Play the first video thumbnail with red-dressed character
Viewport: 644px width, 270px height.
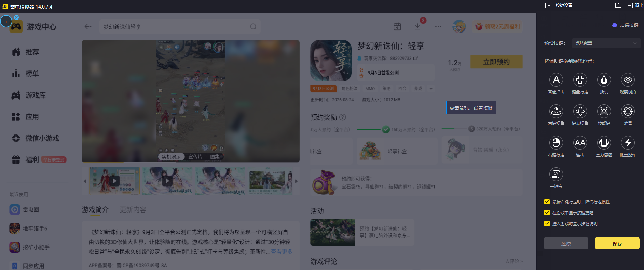pyautogui.click(x=114, y=181)
